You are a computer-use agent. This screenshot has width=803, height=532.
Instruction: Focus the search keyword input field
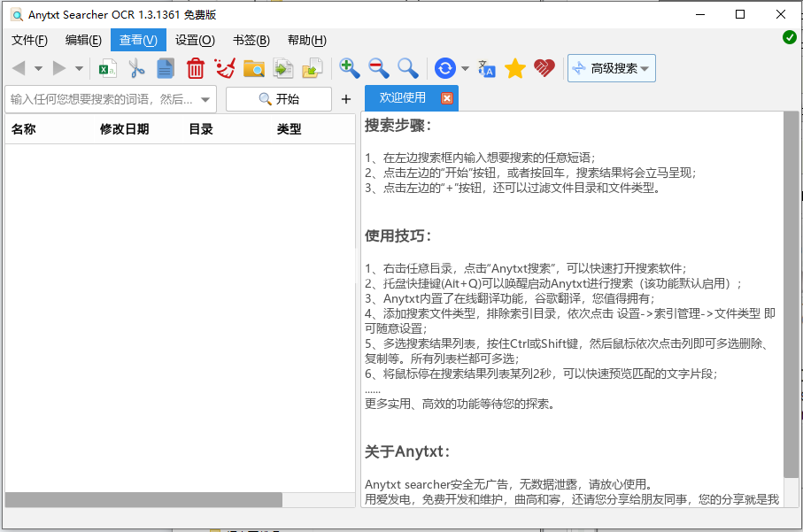(x=103, y=99)
